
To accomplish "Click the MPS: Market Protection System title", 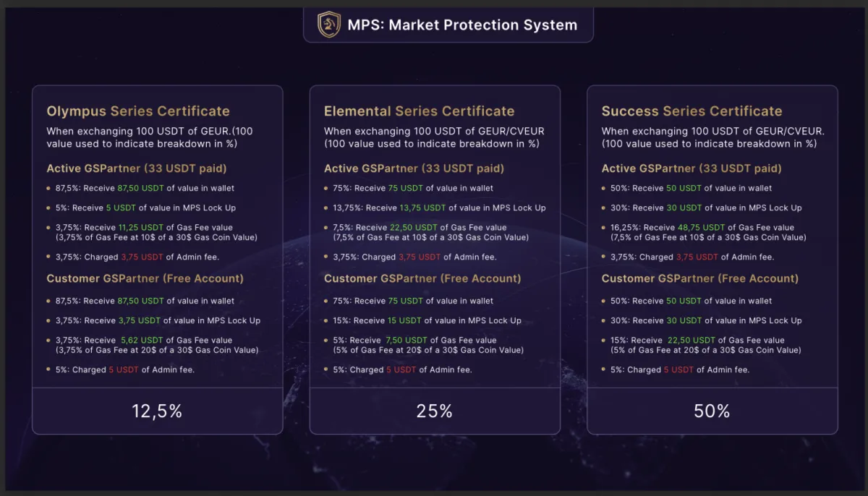I will (462, 25).
